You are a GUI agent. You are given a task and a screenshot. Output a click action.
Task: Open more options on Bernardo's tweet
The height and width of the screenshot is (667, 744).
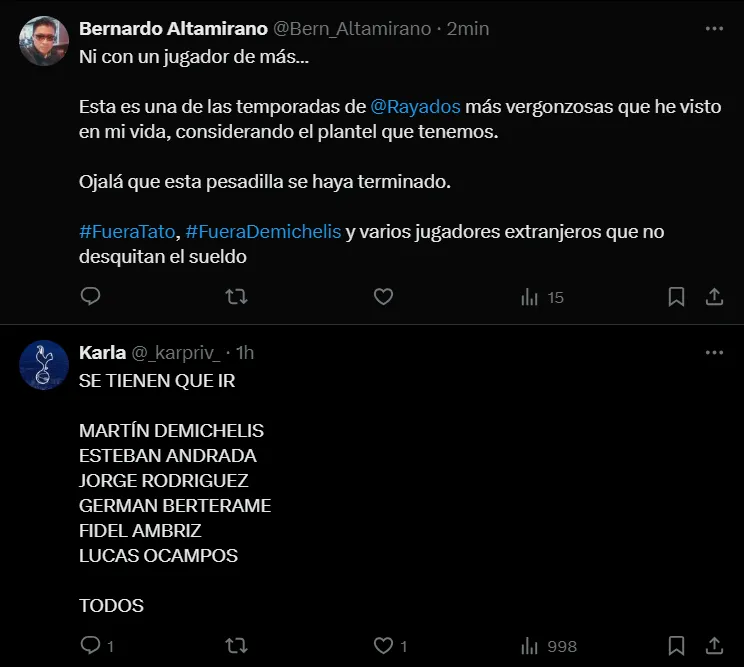714,29
